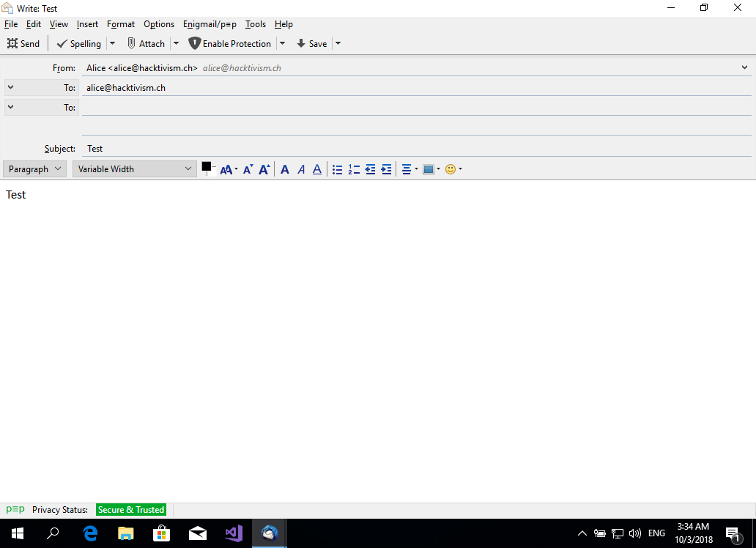Open the text alignment dropdown
The width and height of the screenshot is (756, 548).
pyautogui.click(x=409, y=169)
